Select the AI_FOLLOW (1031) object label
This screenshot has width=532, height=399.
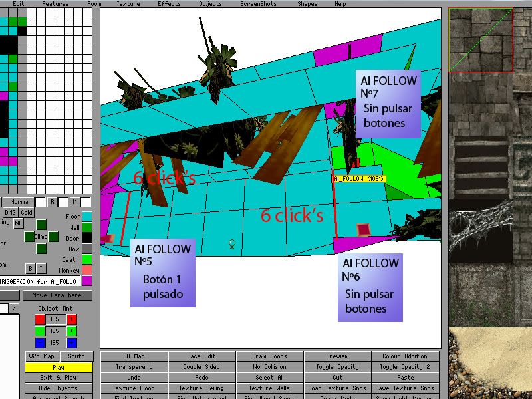(x=359, y=179)
